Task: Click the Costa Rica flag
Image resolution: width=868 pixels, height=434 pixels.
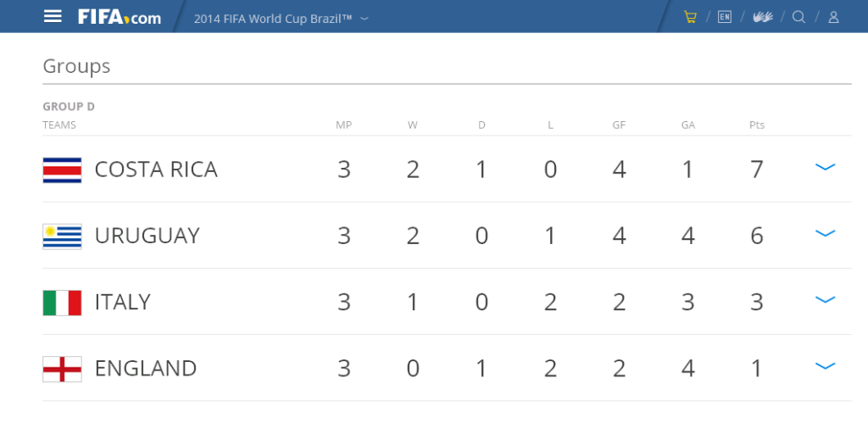Action: point(62,170)
